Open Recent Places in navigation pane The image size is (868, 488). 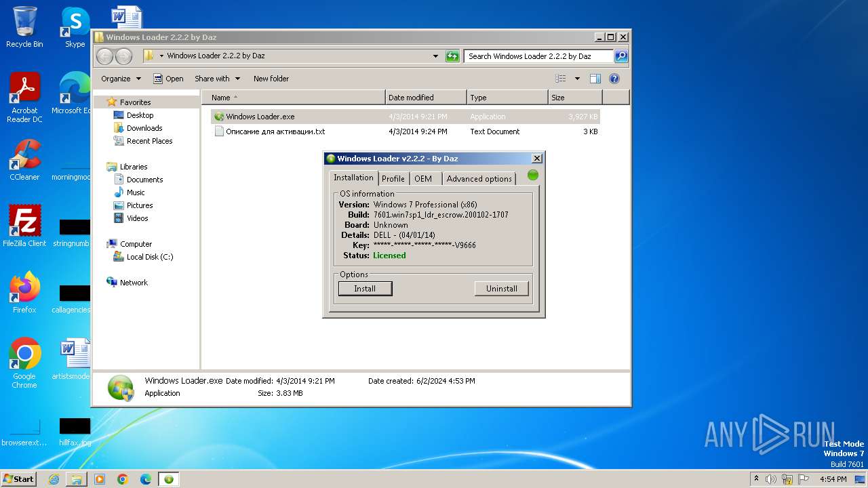(149, 141)
